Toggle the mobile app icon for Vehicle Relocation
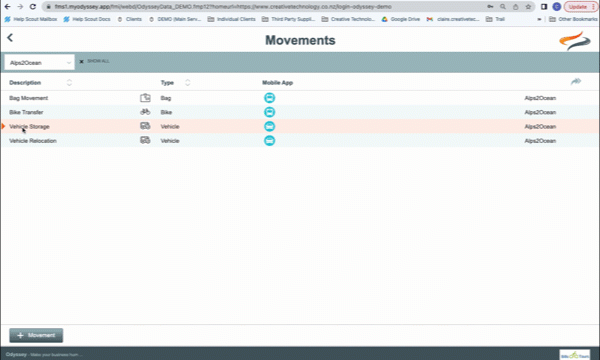 [269, 140]
